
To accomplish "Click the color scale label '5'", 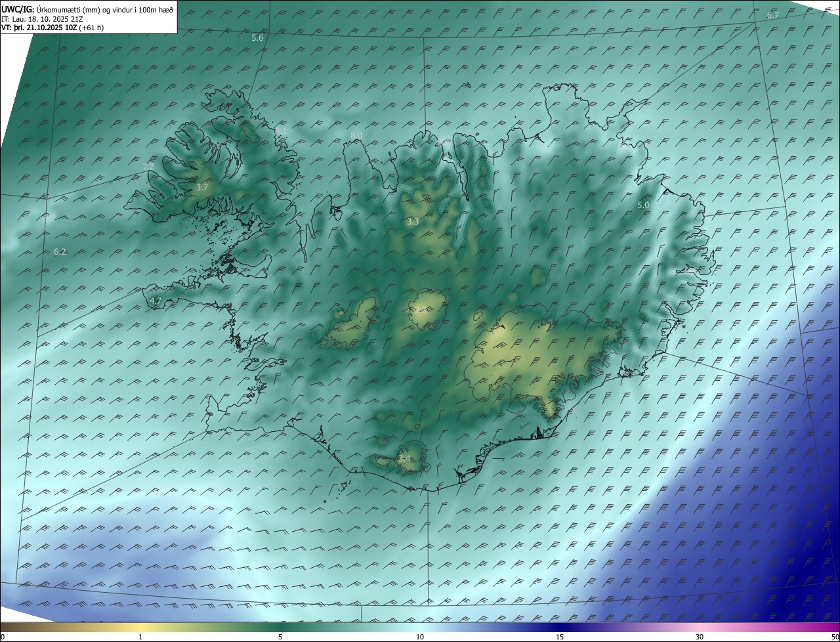I will 280,637.
